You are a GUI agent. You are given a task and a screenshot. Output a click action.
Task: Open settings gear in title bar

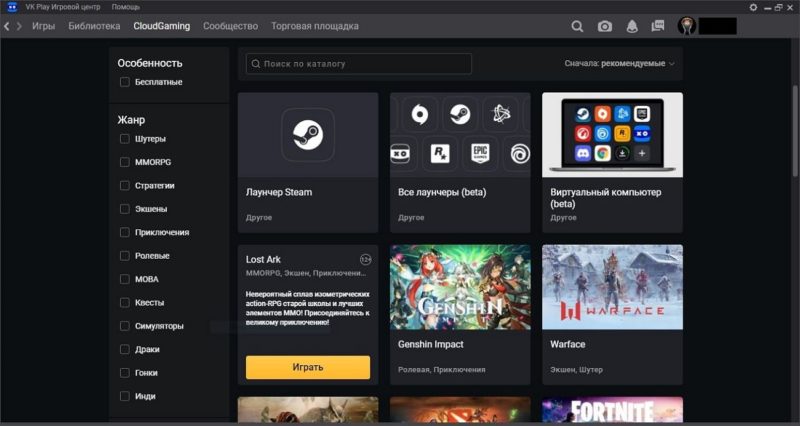click(753, 7)
